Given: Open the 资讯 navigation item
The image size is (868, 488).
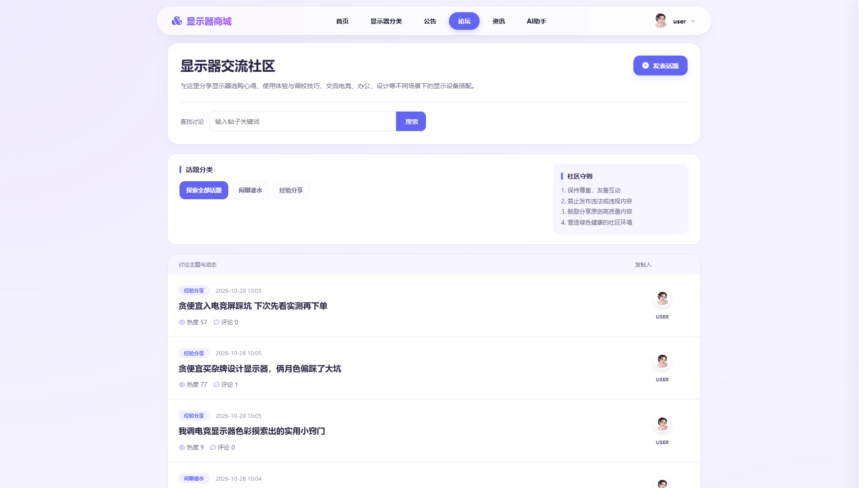Looking at the screenshot, I should (499, 21).
